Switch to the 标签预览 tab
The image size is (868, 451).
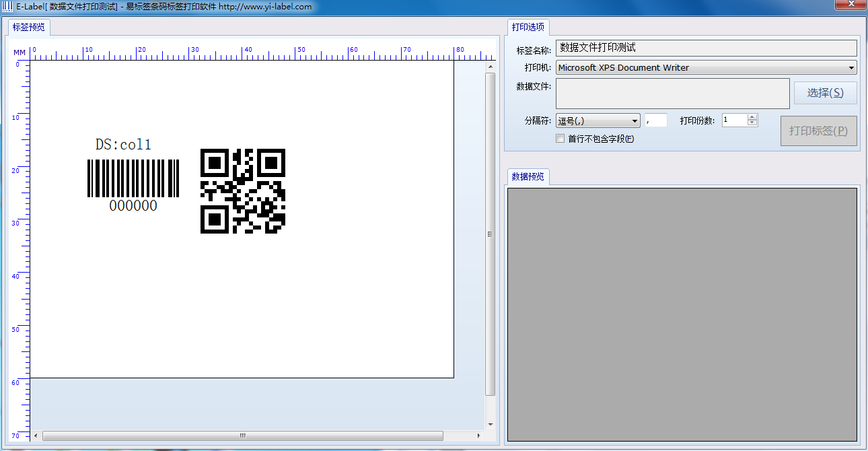[x=29, y=28]
